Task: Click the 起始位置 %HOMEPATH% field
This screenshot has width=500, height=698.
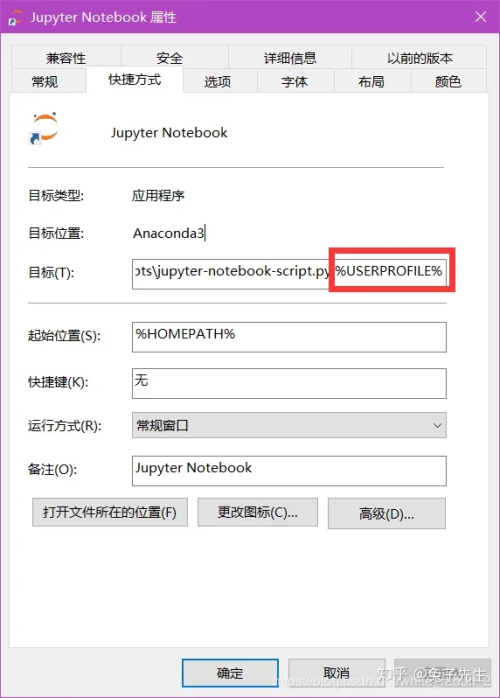Action: click(x=289, y=337)
